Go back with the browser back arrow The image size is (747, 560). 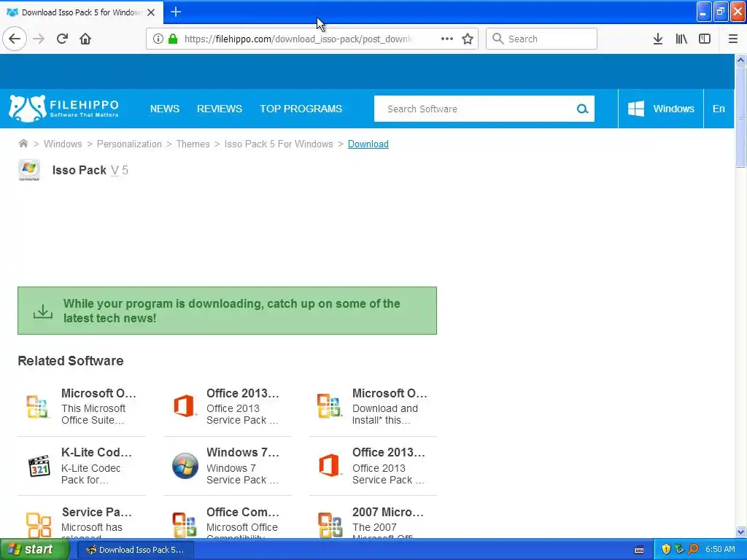coord(15,39)
